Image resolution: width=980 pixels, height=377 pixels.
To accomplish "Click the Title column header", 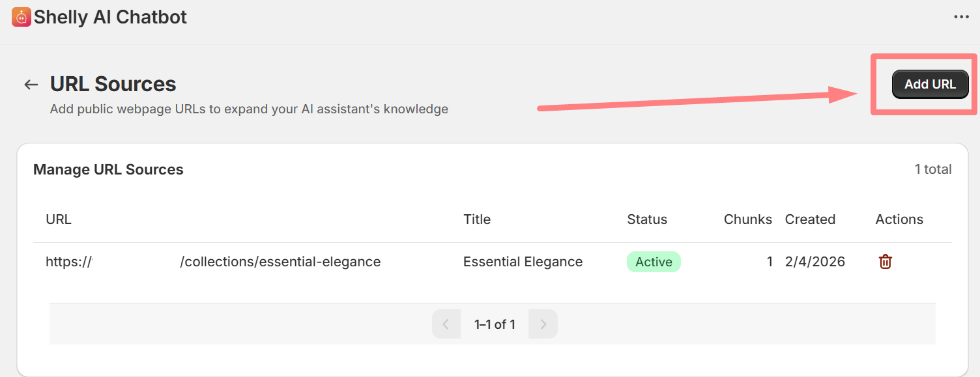I will coord(477,219).
